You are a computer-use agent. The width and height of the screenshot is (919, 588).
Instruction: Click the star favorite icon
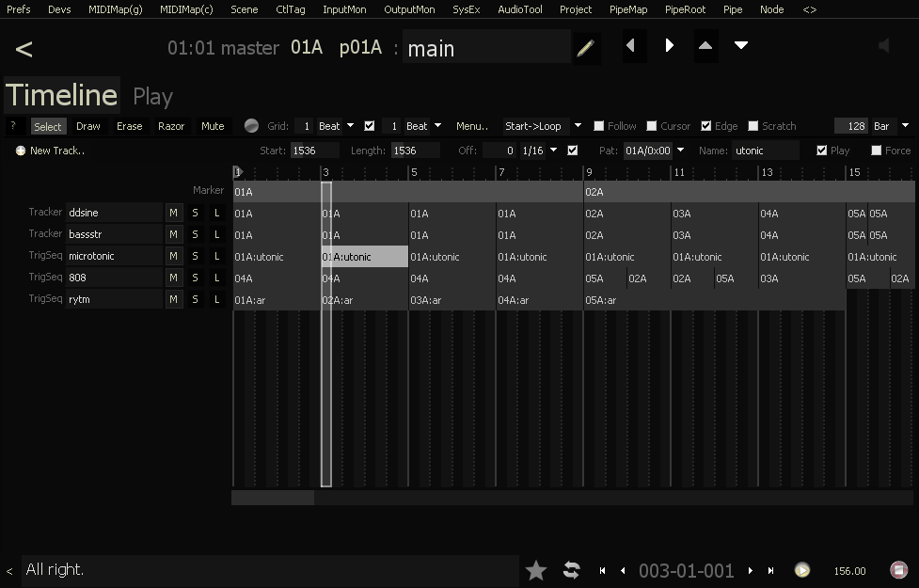pyautogui.click(x=536, y=570)
